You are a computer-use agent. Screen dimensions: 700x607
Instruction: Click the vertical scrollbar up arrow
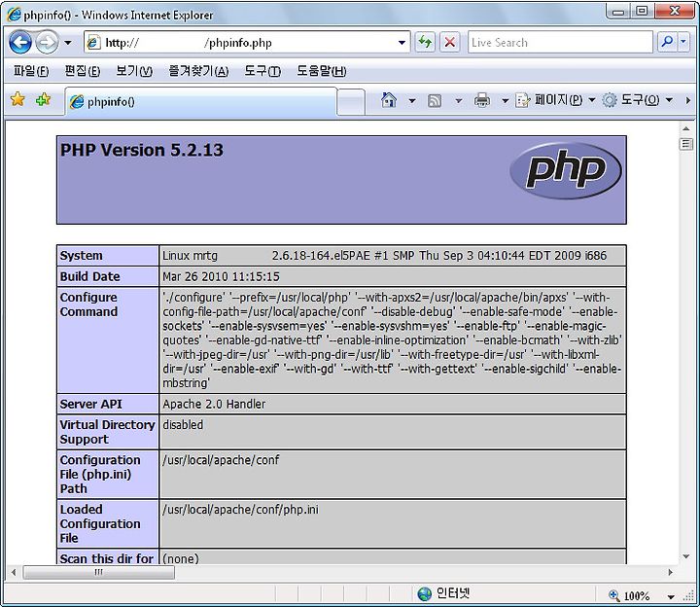pyautogui.click(x=685, y=128)
